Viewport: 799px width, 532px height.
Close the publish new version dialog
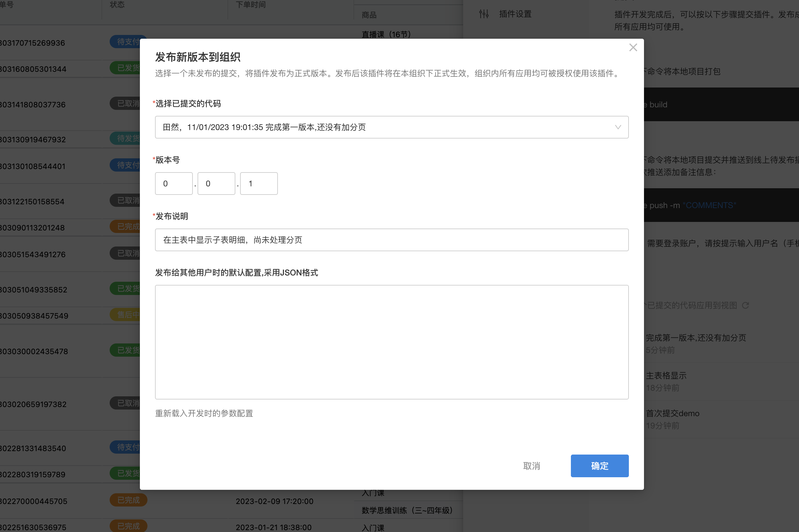pyautogui.click(x=633, y=48)
